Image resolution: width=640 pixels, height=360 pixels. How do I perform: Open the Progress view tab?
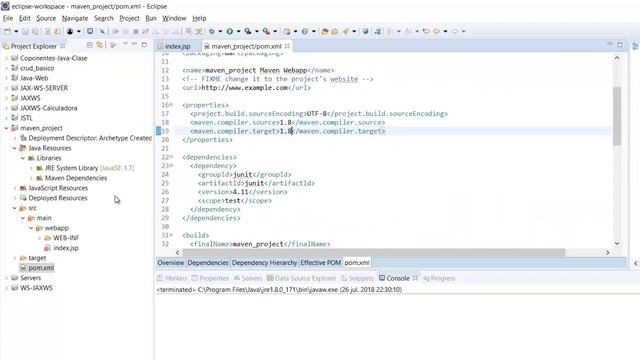click(439, 278)
